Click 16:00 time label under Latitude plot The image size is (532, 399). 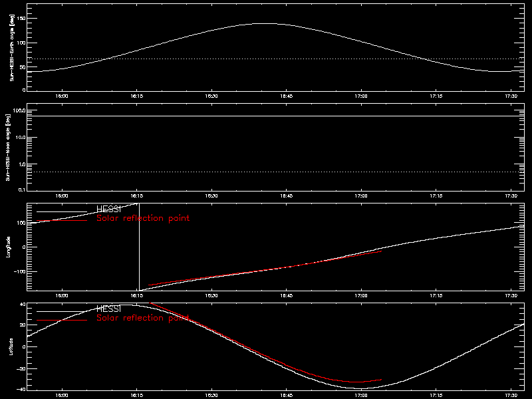(x=62, y=396)
